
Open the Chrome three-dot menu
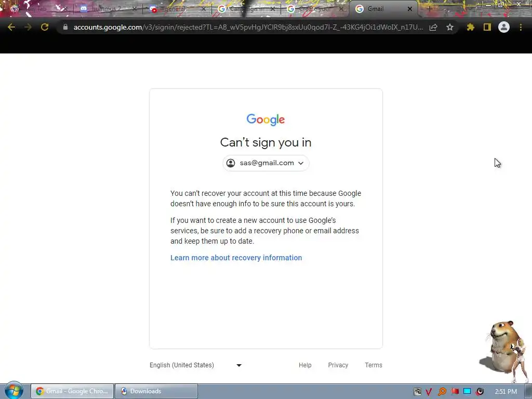coord(521,27)
